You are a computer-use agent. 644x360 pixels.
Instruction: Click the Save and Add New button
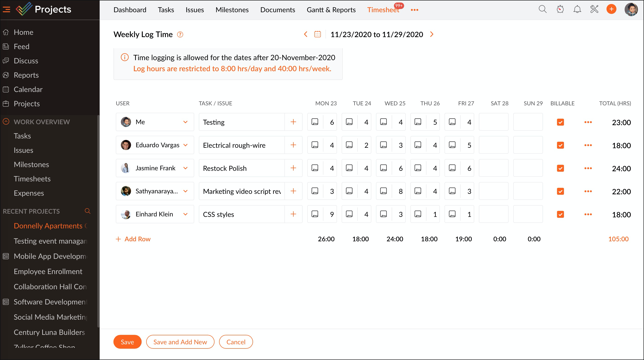coord(180,342)
